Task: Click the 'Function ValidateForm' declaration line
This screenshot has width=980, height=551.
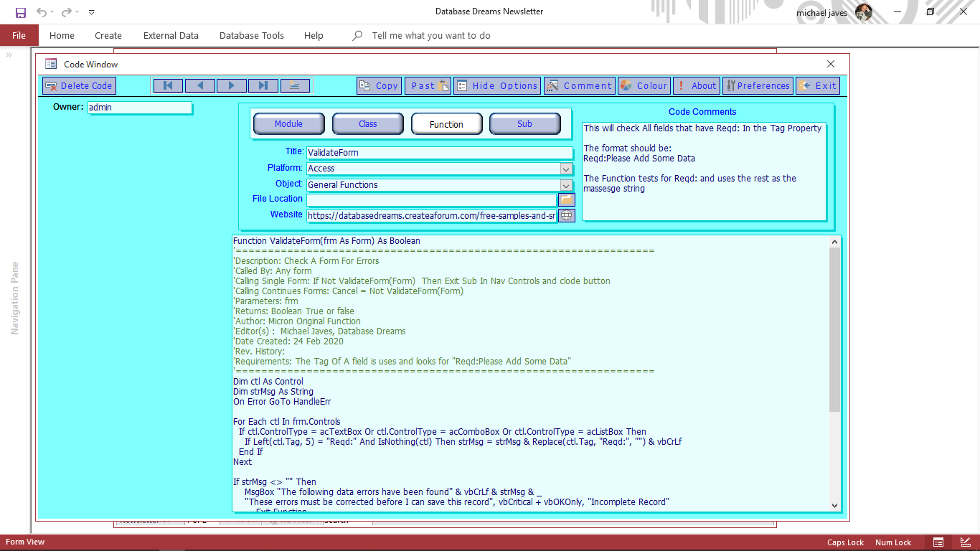Action: click(326, 241)
